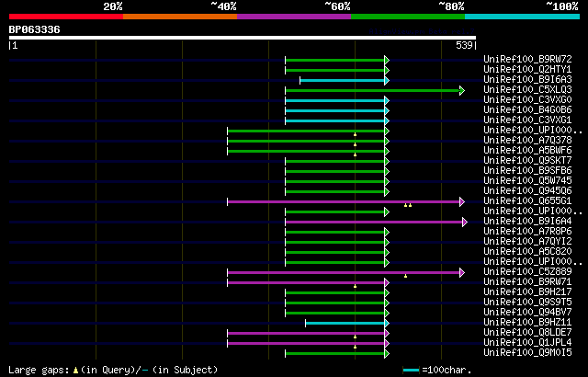Select the green alignment bar for Q9SKT7
Image resolution: width=588 pixels, height=377 pixels.
[x=334, y=161]
